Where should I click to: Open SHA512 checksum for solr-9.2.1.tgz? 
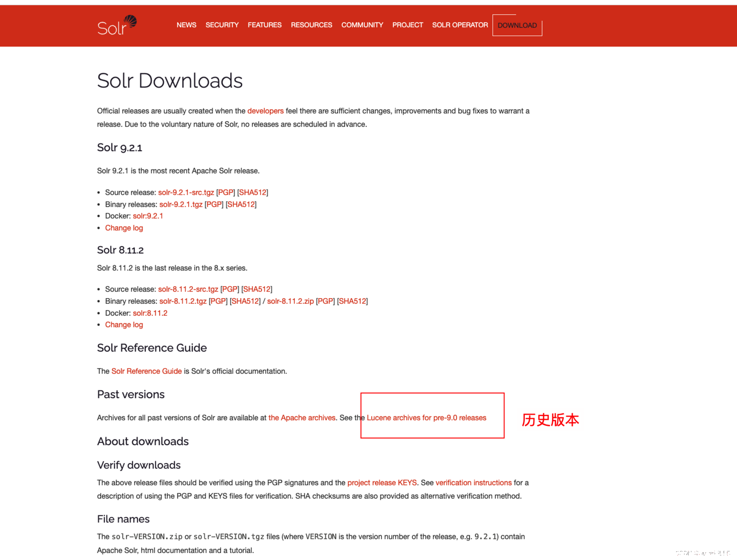pos(241,204)
